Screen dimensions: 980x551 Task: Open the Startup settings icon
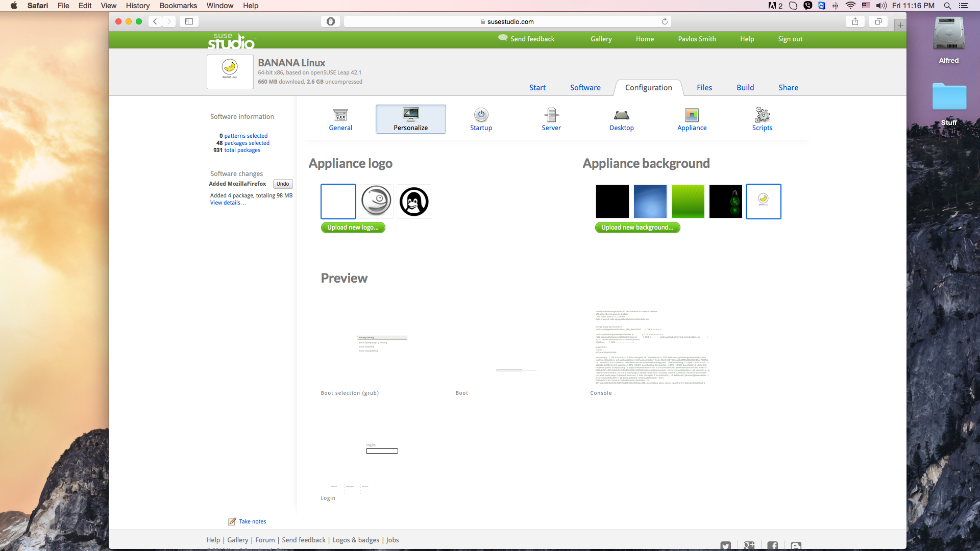(480, 119)
